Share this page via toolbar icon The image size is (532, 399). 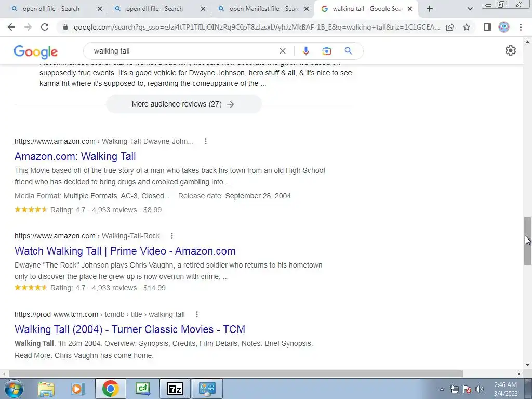click(450, 27)
